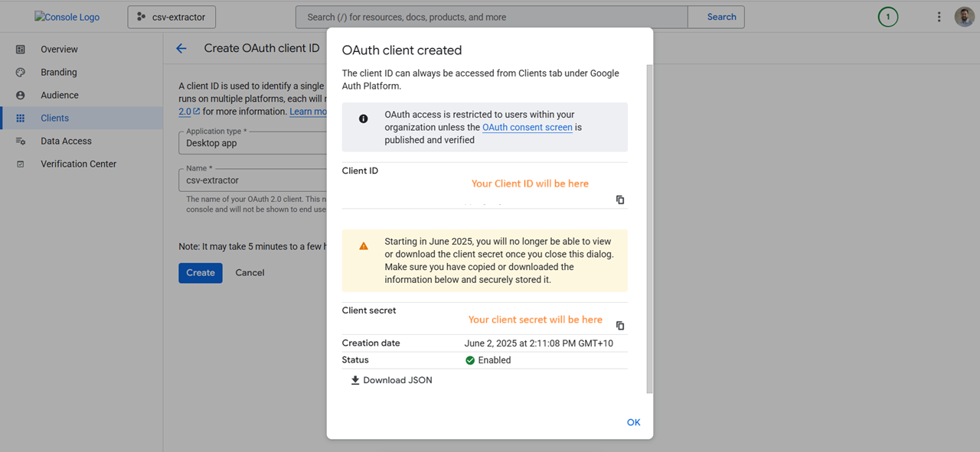
Task: Copy the Client ID to clipboard
Action: click(x=620, y=200)
